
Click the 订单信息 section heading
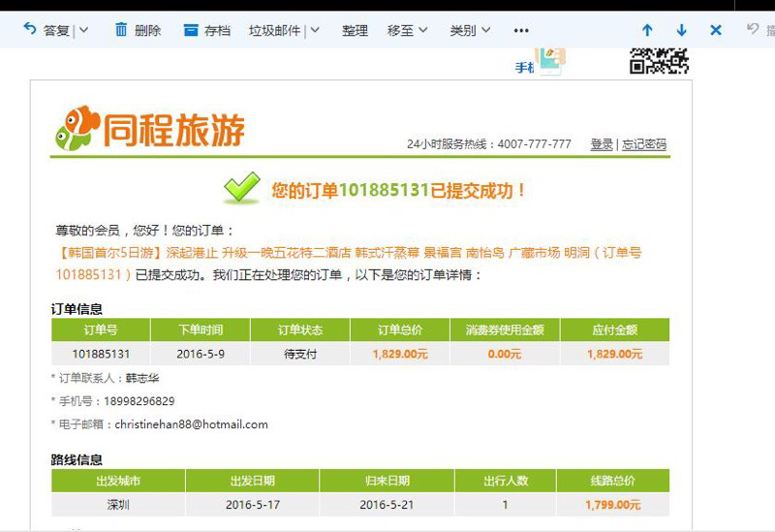pyautogui.click(x=77, y=309)
